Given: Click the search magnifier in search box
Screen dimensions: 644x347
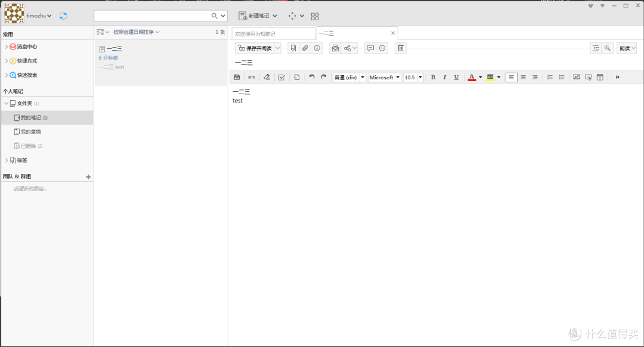Looking at the screenshot, I should click(215, 16).
